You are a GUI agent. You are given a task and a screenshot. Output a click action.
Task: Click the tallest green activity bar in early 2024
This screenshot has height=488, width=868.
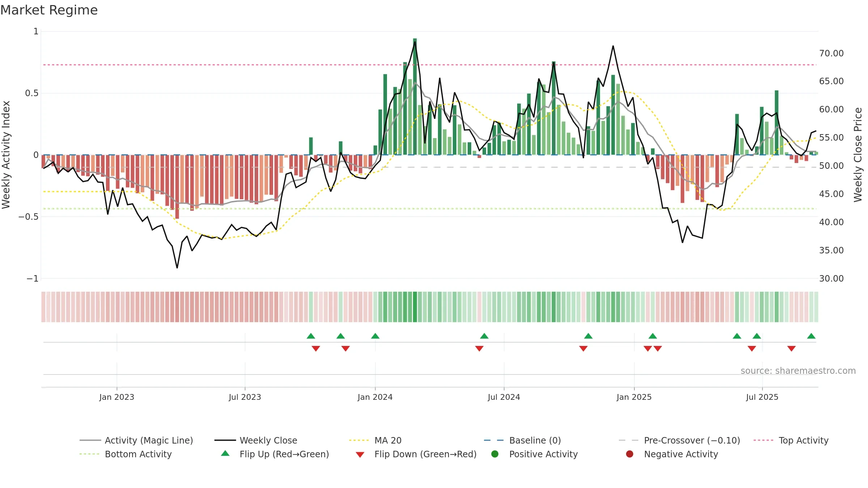click(415, 97)
